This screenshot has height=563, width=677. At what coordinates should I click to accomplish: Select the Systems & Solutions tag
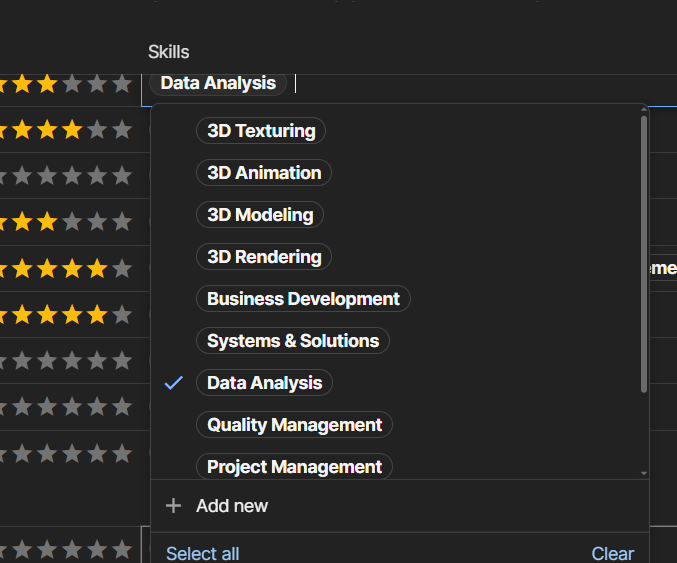click(293, 341)
